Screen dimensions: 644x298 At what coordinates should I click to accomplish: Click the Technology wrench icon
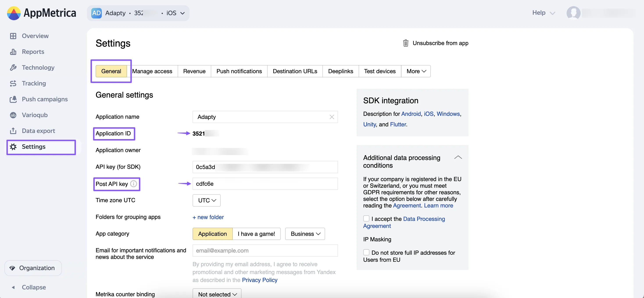pyautogui.click(x=13, y=68)
